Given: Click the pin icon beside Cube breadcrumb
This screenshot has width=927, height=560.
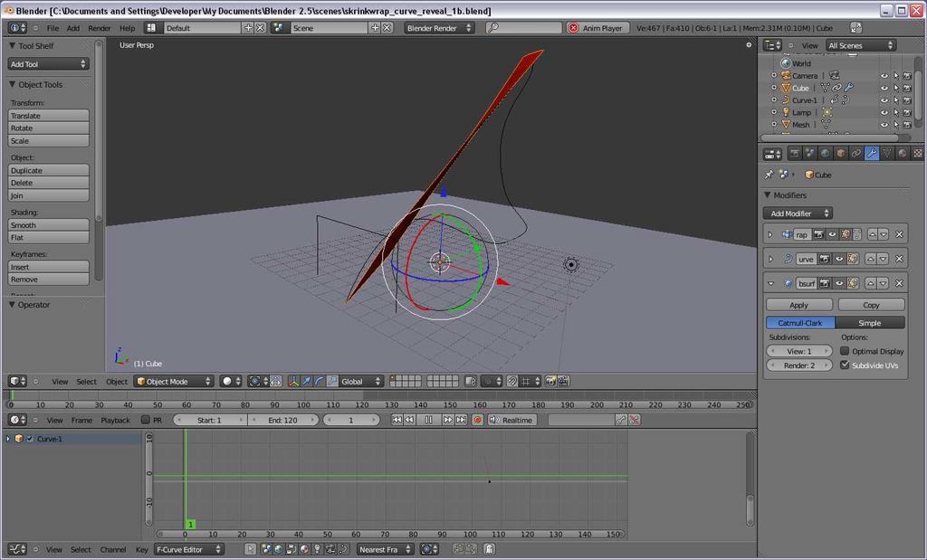Looking at the screenshot, I should click(769, 175).
